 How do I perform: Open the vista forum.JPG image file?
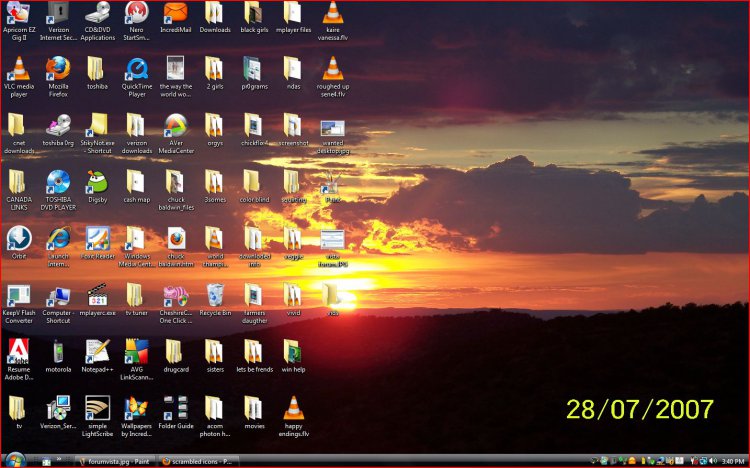(333, 248)
